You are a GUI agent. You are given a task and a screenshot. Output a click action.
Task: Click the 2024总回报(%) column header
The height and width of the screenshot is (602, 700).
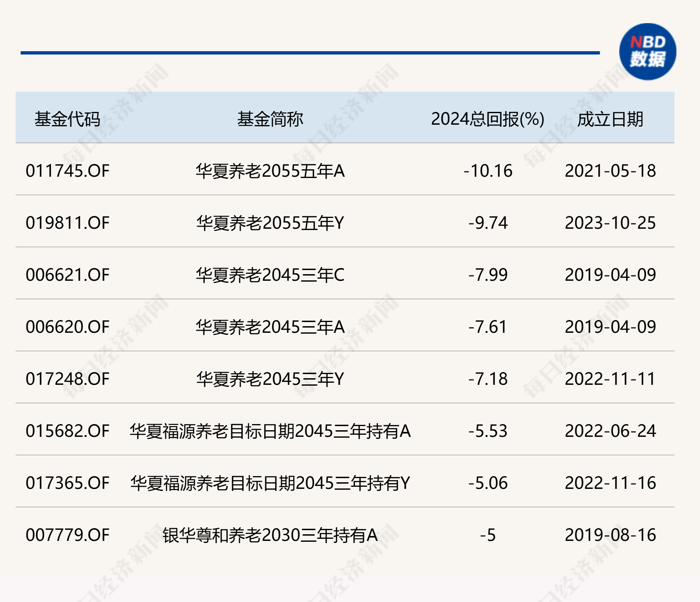(x=488, y=119)
